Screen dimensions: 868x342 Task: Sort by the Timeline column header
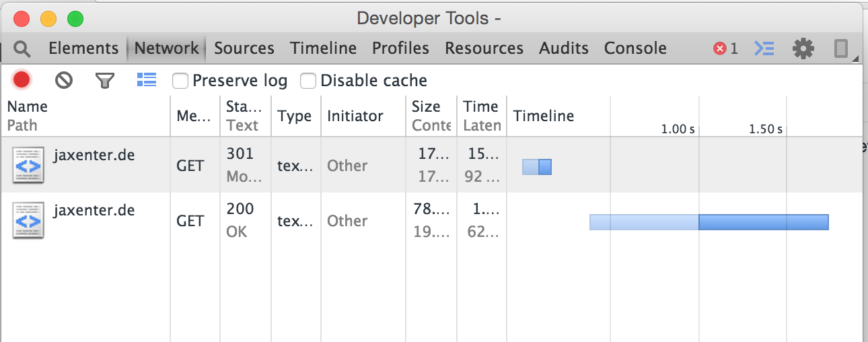pos(543,116)
